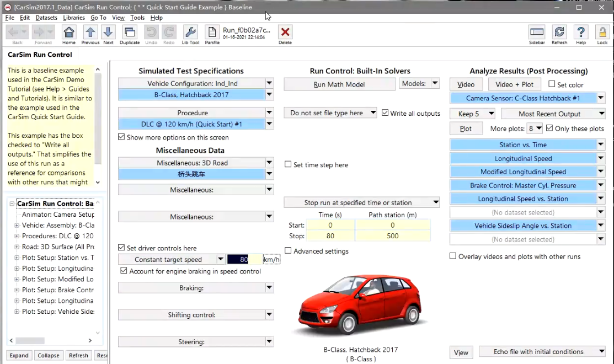Click the Stop Path station field showing 500
This screenshot has height=364, width=614.
pyautogui.click(x=392, y=235)
